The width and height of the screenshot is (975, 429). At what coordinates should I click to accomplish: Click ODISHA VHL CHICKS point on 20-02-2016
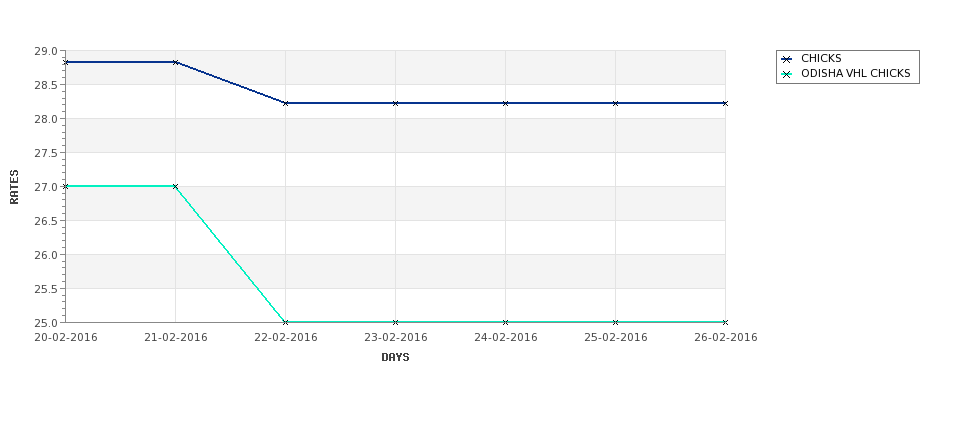pos(65,187)
